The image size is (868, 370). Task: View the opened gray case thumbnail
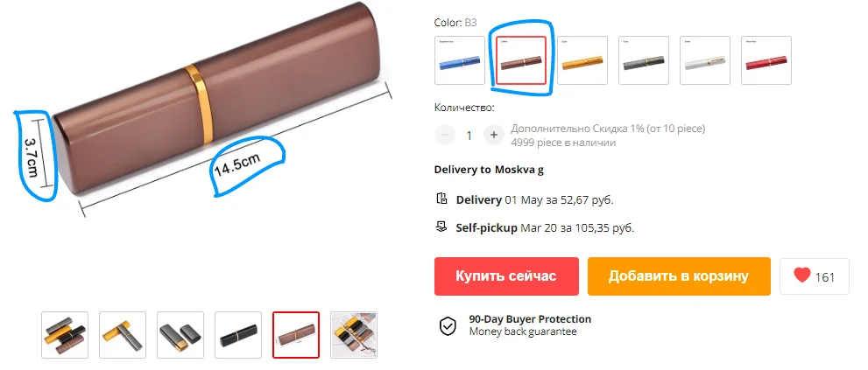coord(180,335)
